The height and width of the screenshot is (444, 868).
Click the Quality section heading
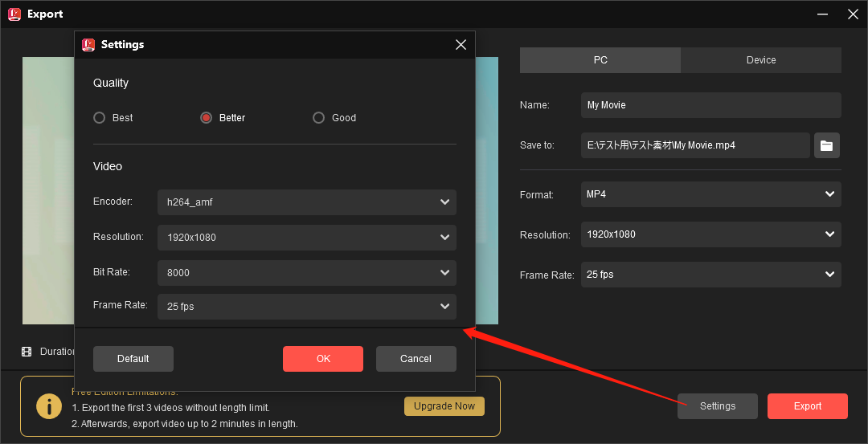(x=111, y=83)
